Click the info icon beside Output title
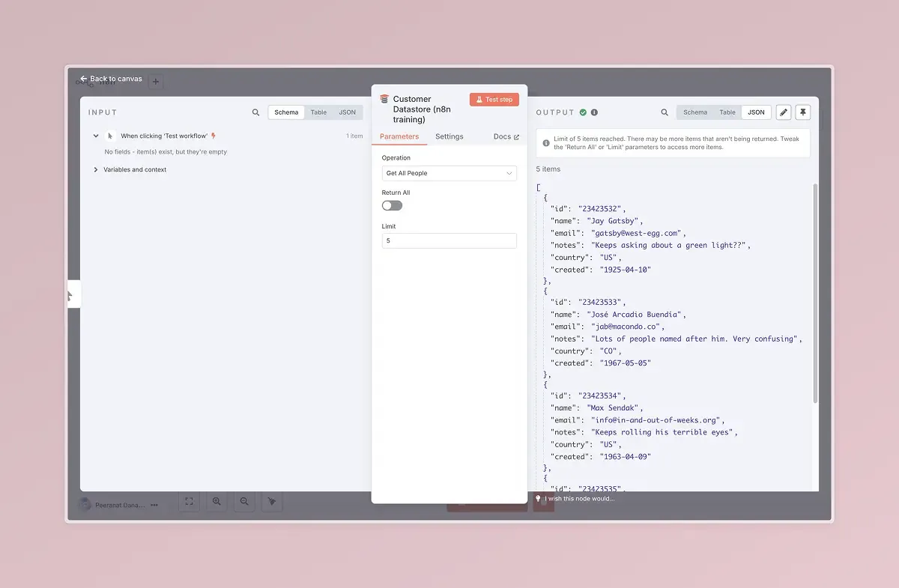Image resolution: width=899 pixels, height=588 pixels. pos(594,112)
